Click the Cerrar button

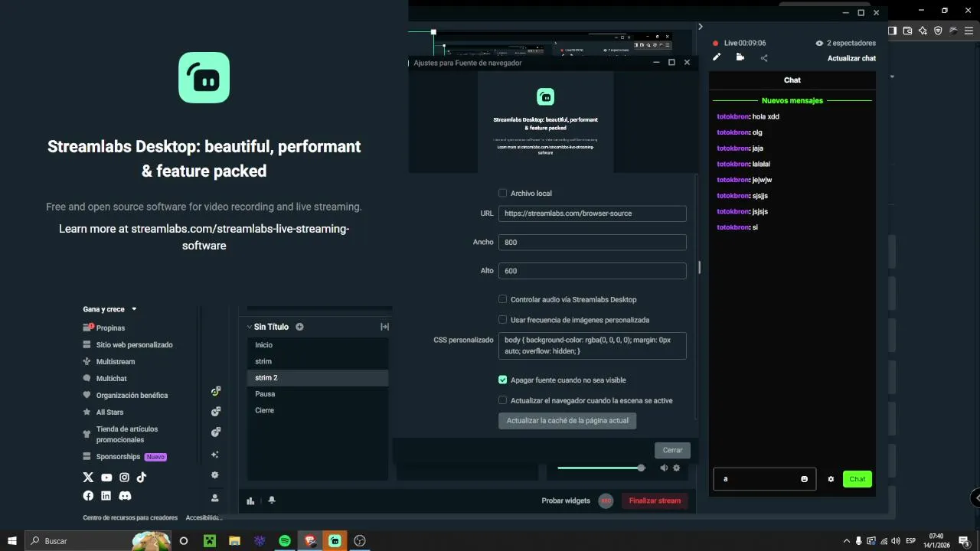(672, 450)
